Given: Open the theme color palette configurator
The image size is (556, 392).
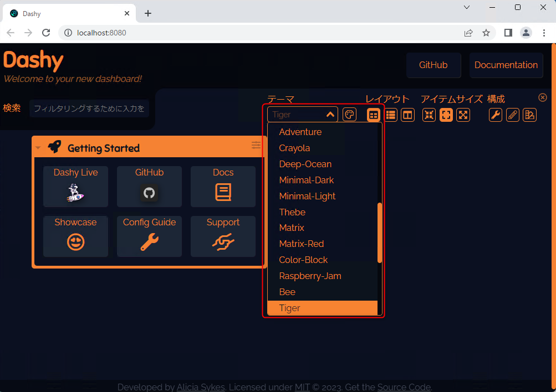Looking at the screenshot, I should (349, 115).
